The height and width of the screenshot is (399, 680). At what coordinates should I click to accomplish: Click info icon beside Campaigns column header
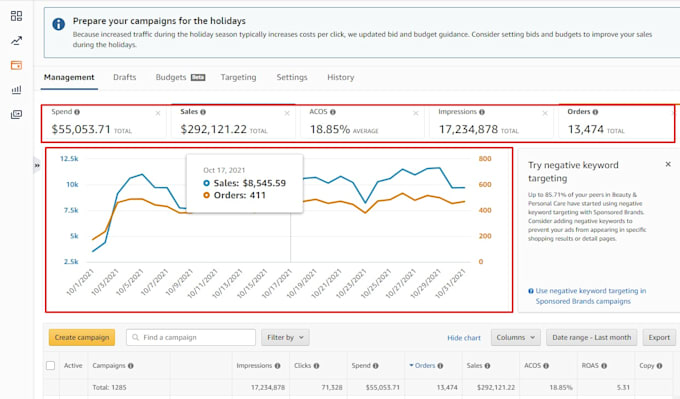click(131, 366)
